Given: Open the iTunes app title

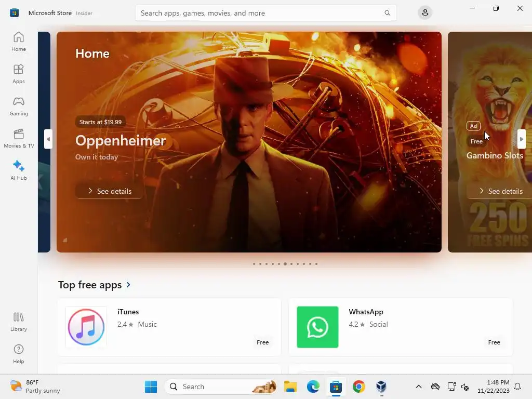Looking at the screenshot, I should 128,312.
